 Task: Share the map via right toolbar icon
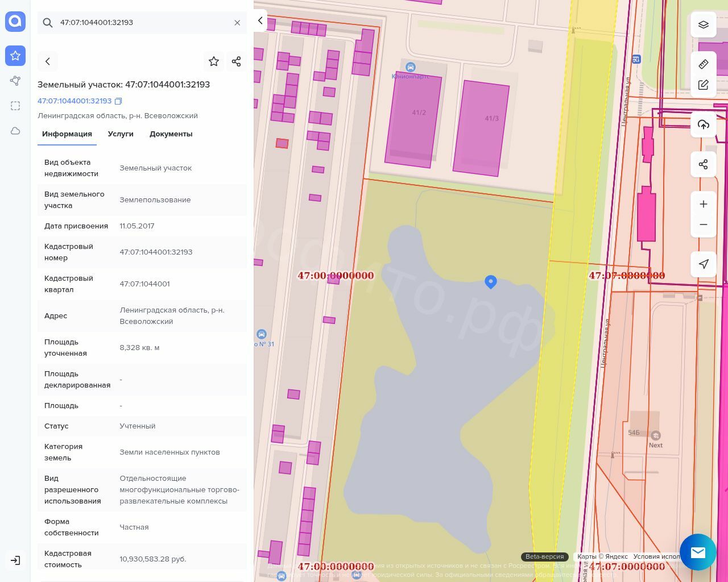click(x=704, y=164)
